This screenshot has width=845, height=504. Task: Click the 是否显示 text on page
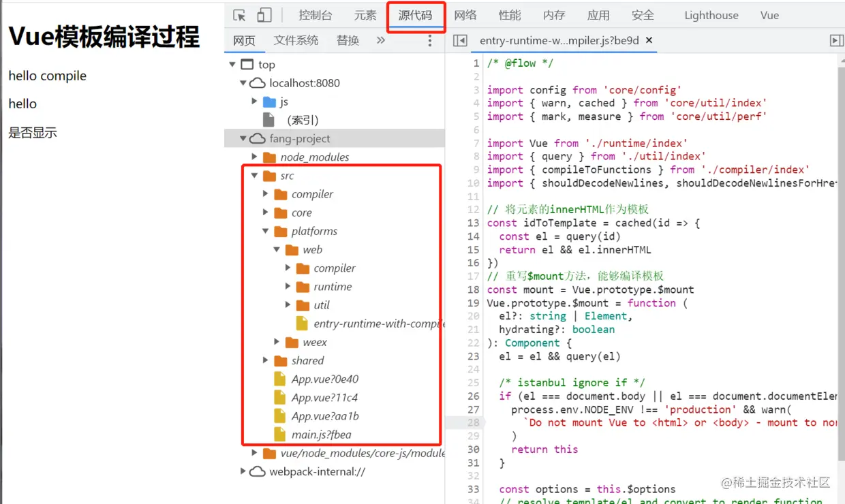pos(33,133)
